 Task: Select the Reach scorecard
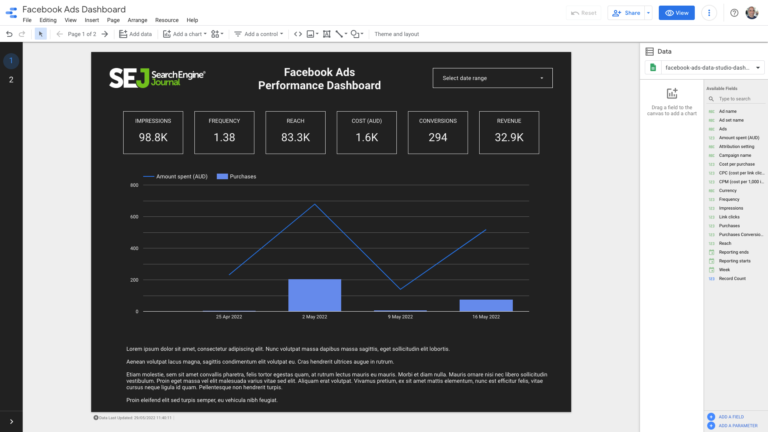tap(295, 133)
